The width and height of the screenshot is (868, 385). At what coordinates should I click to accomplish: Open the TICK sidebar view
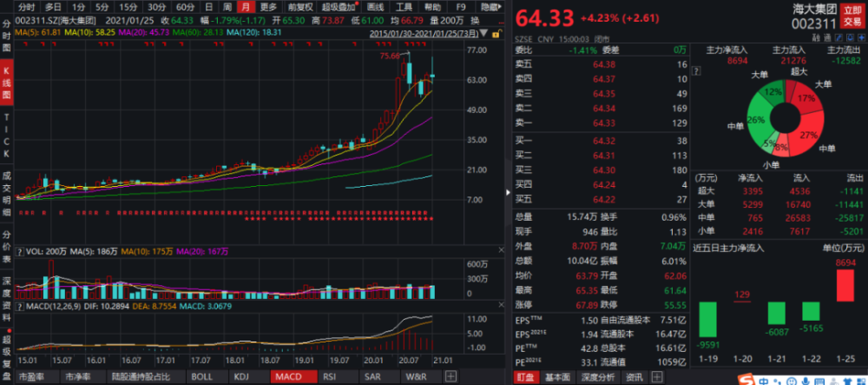[7, 136]
